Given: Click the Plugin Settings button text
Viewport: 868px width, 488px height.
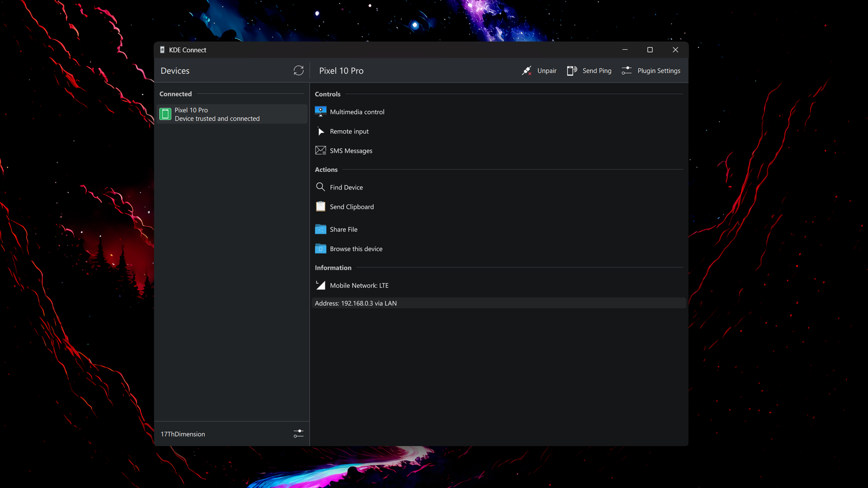Looking at the screenshot, I should point(659,71).
